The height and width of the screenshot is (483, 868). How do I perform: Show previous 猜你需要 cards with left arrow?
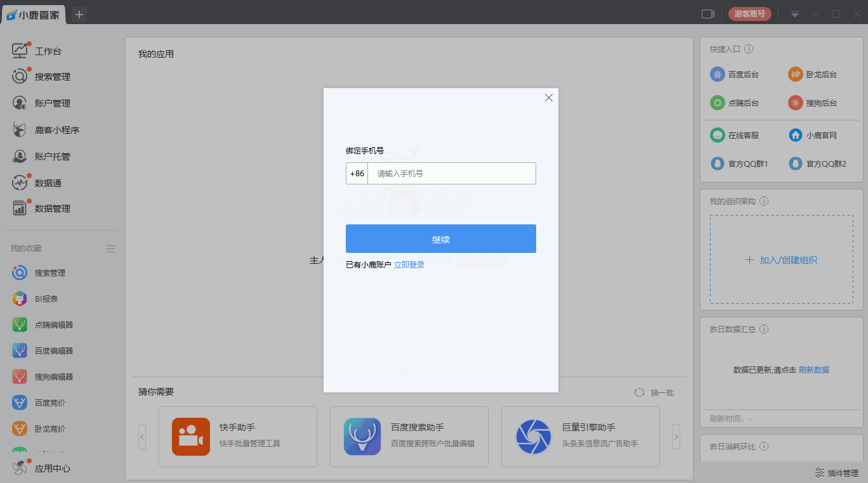142,437
